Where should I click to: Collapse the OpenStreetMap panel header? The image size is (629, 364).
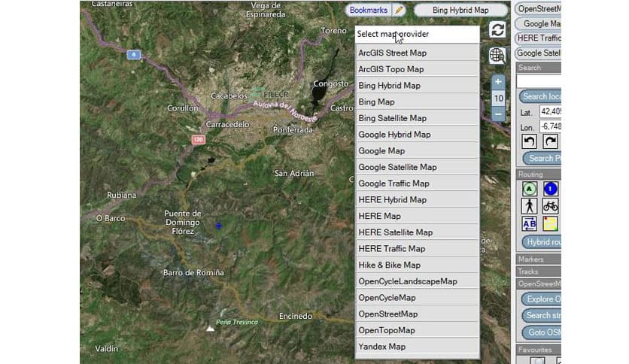539,284
